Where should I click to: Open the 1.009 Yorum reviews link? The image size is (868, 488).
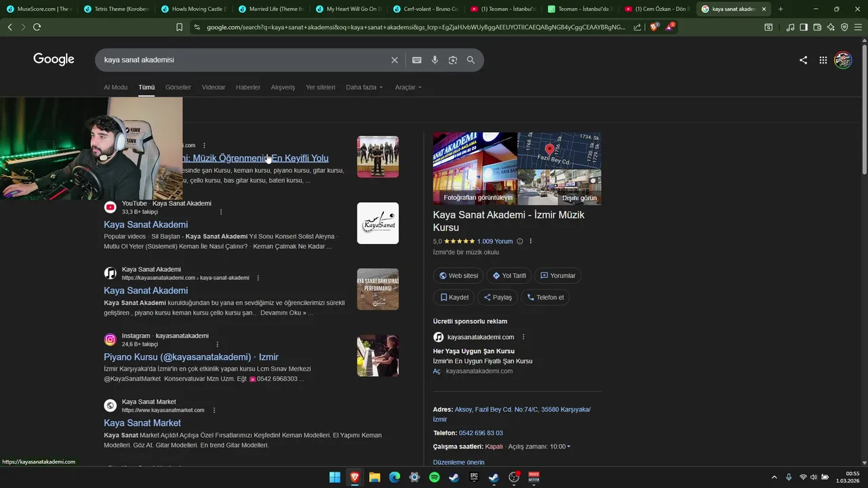495,241
